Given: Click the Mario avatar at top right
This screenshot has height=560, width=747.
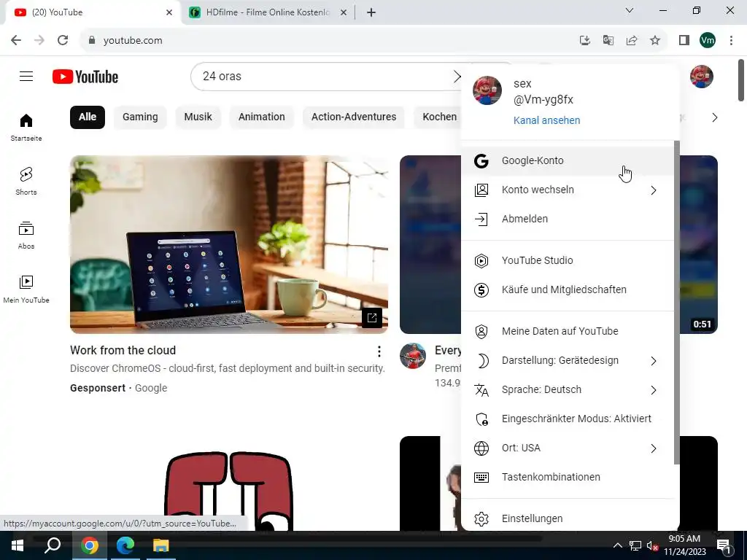Looking at the screenshot, I should tap(701, 77).
